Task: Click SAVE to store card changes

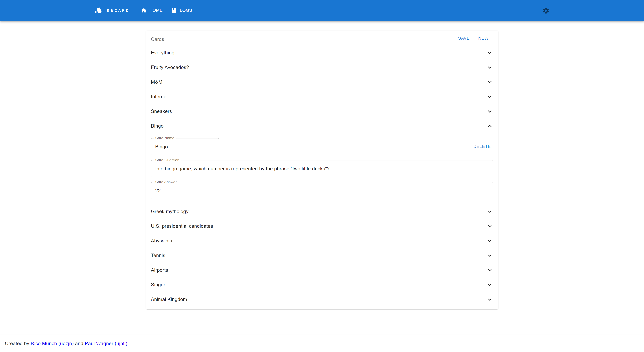Action: coord(464,38)
